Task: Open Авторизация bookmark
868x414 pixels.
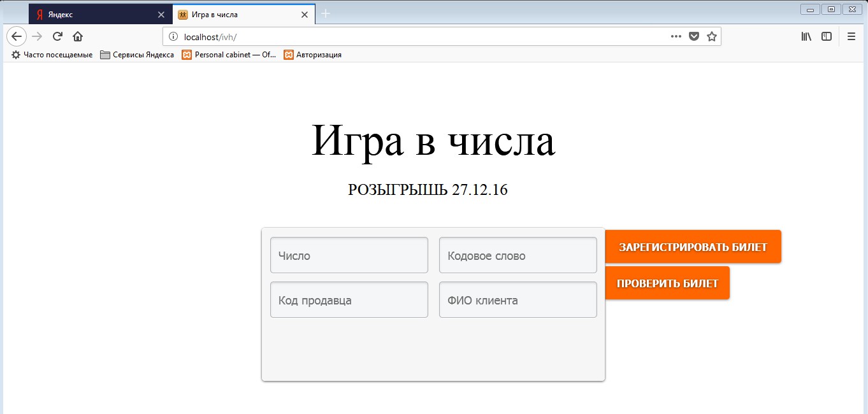Action: 313,55
